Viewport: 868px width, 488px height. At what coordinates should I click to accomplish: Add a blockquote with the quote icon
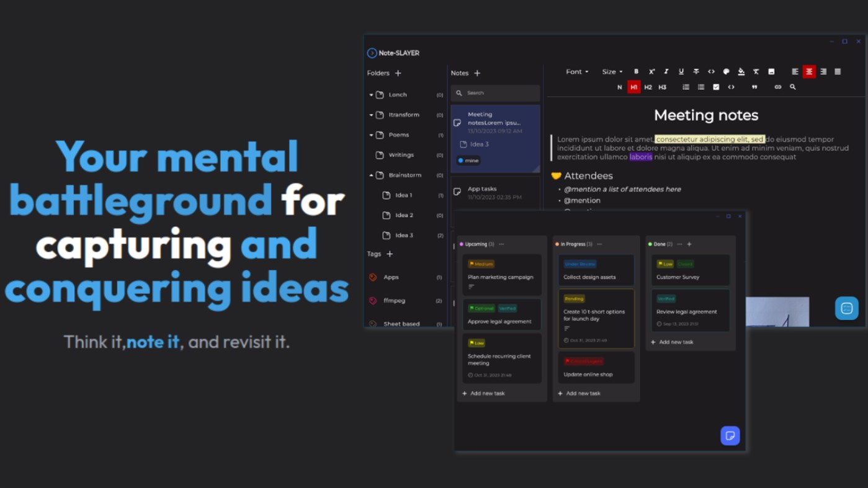[x=754, y=87]
